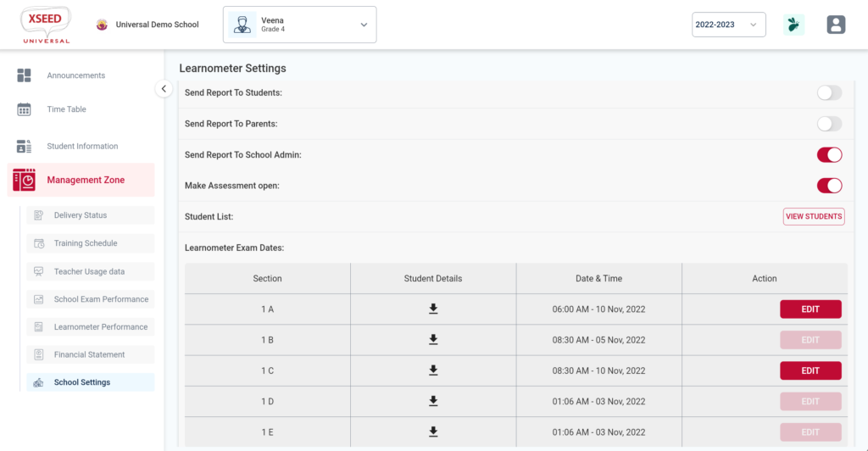This screenshot has height=451, width=868.
Task: Open Learnometer Performance submenu item
Action: click(90, 327)
